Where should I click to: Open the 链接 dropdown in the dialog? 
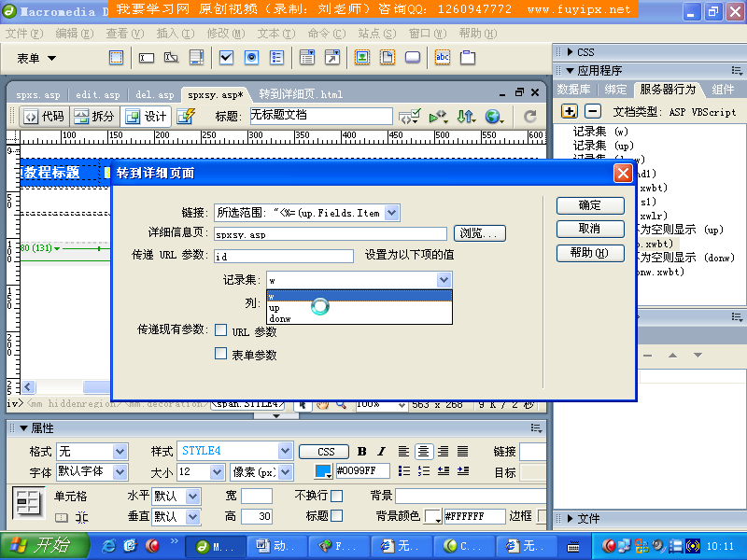(x=391, y=213)
